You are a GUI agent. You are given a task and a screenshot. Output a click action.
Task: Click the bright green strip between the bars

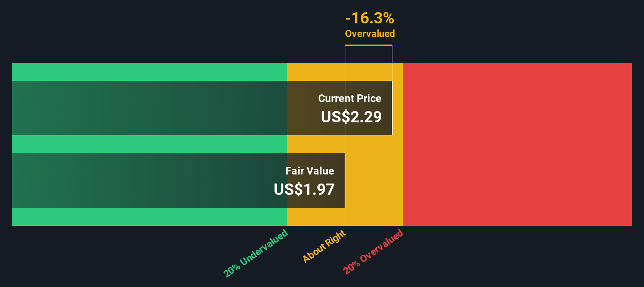coord(149,144)
